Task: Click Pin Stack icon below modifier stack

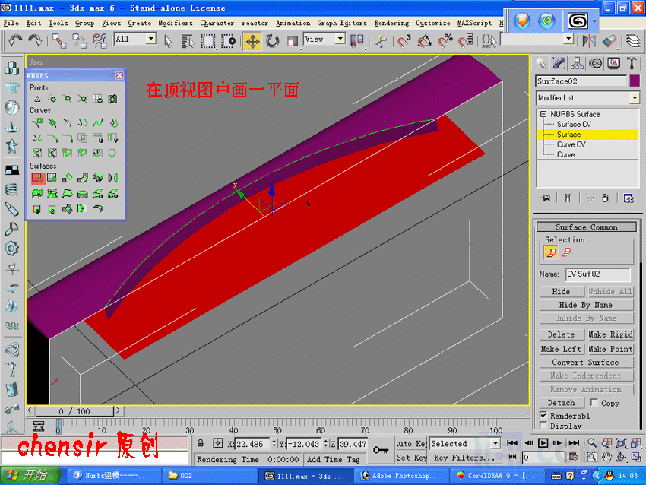Action: tap(546, 198)
